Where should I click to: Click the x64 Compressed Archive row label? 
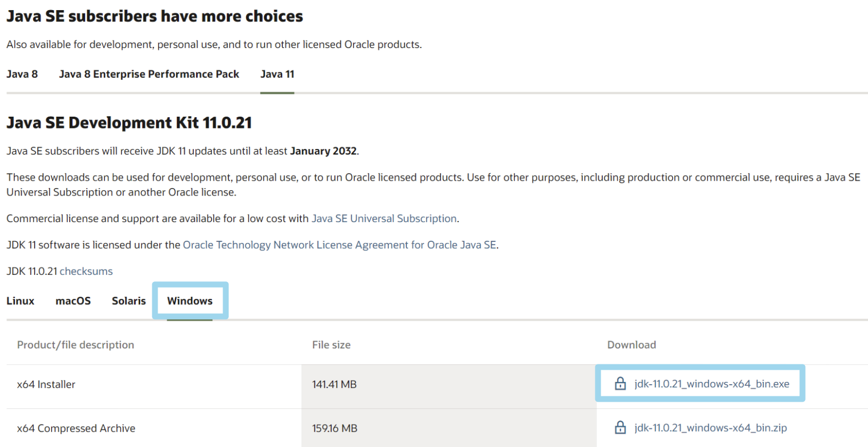coord(76,428)
